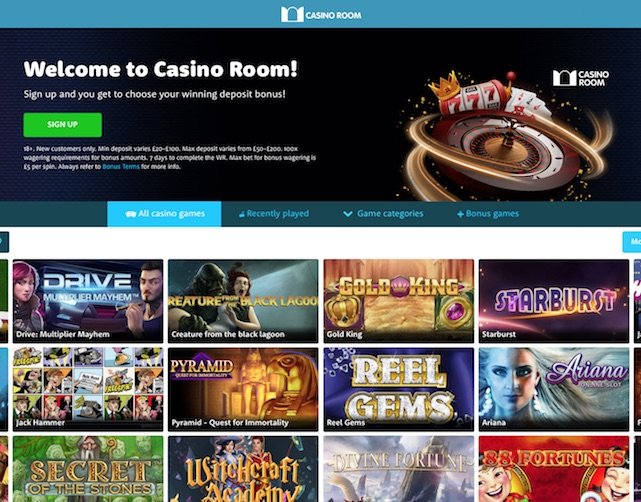Open the Jack Hammer game tile
Screen dimensions: 641x502
tap(88, 389)
